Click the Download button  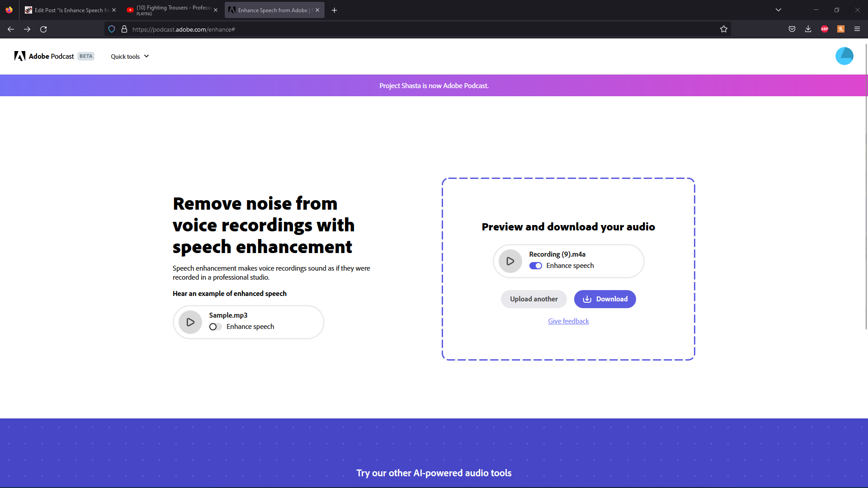[x=604, y=299]
